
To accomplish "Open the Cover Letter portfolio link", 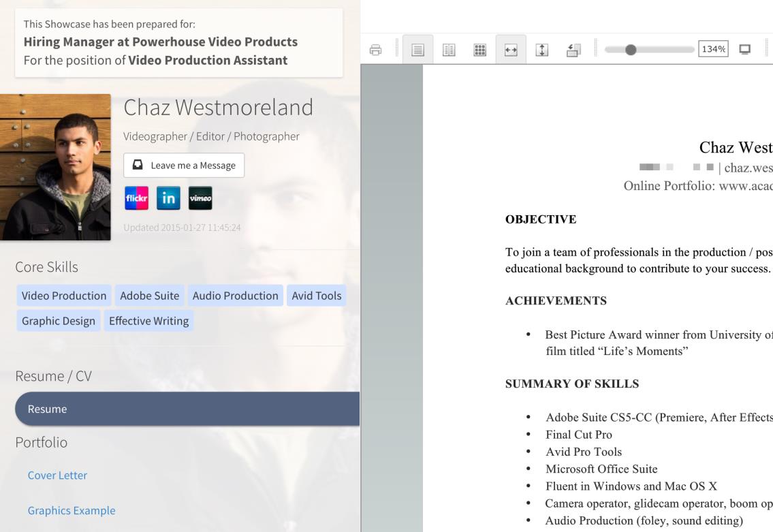I will (x=57, y=475).
